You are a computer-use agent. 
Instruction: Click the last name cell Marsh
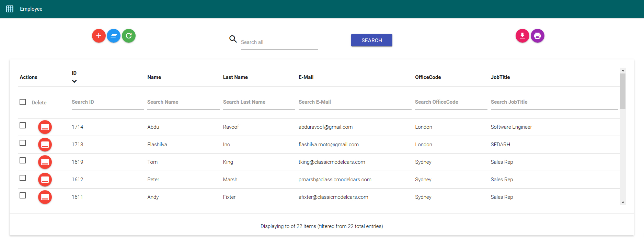(230, 180)
